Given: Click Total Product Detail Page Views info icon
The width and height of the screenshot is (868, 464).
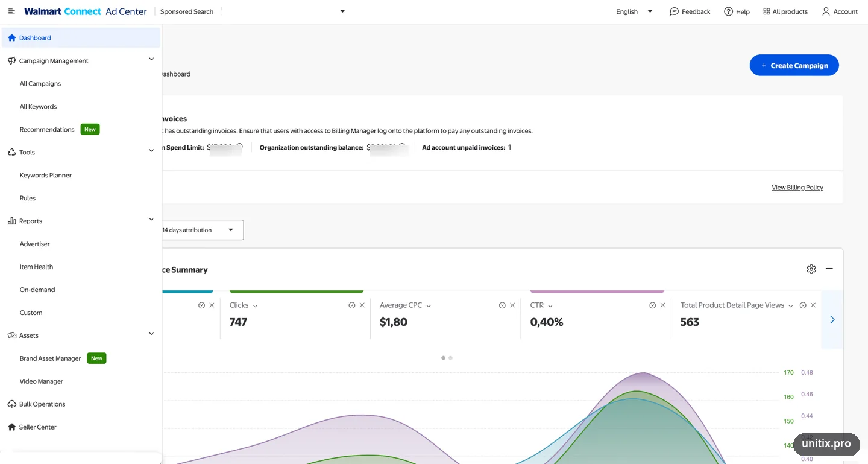Looking at the screenshot, I should [803, 305].
